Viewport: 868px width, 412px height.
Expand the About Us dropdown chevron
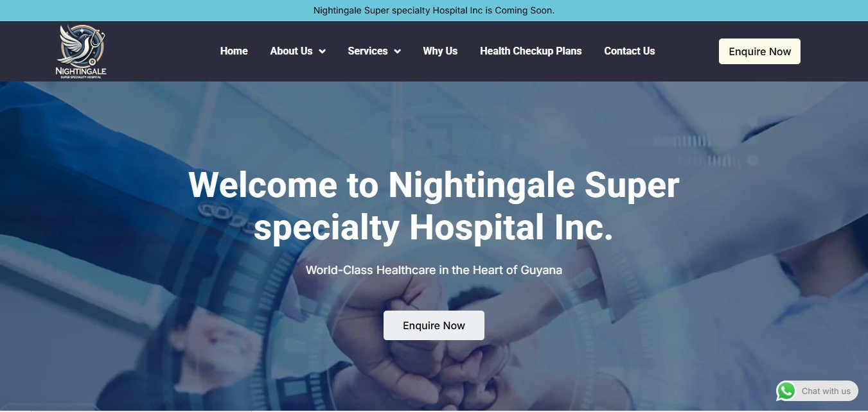click(322, 51)
